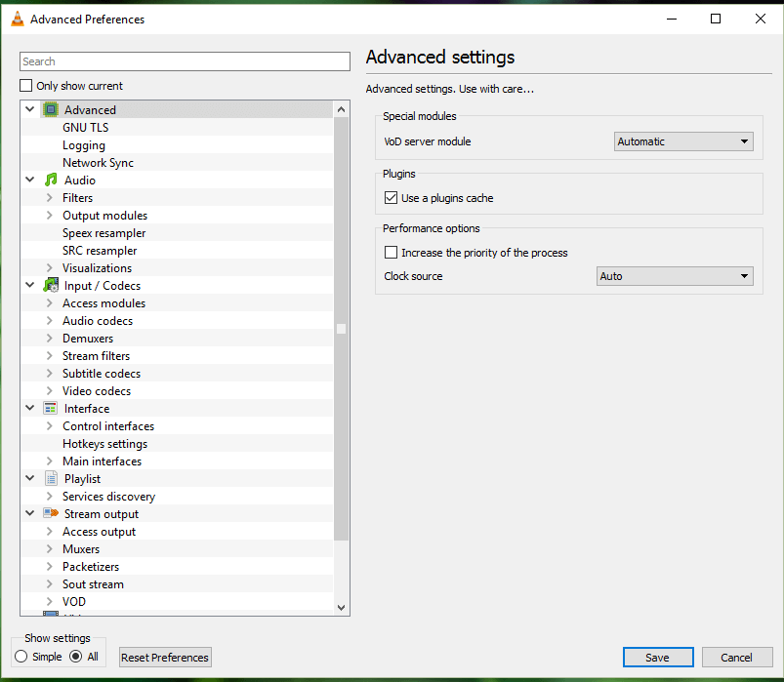The height and width of the screenshot is (682, 784).
Task: Click tree scrollbar down arrow
Action: [342, 608]
